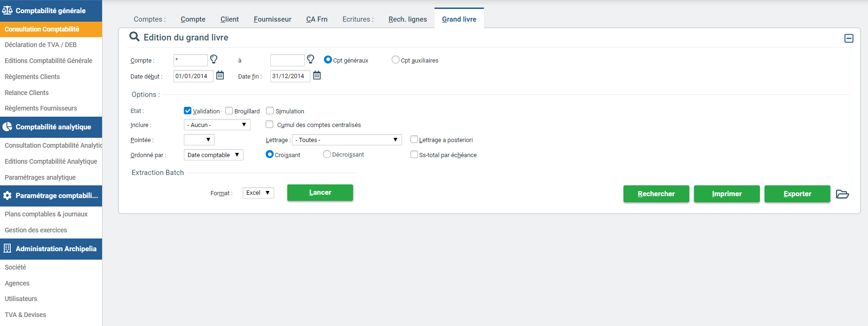The width and height of the screenshot is (868, 326).
Task: Open the Date début calendar picker
Action: click(220, 75)
